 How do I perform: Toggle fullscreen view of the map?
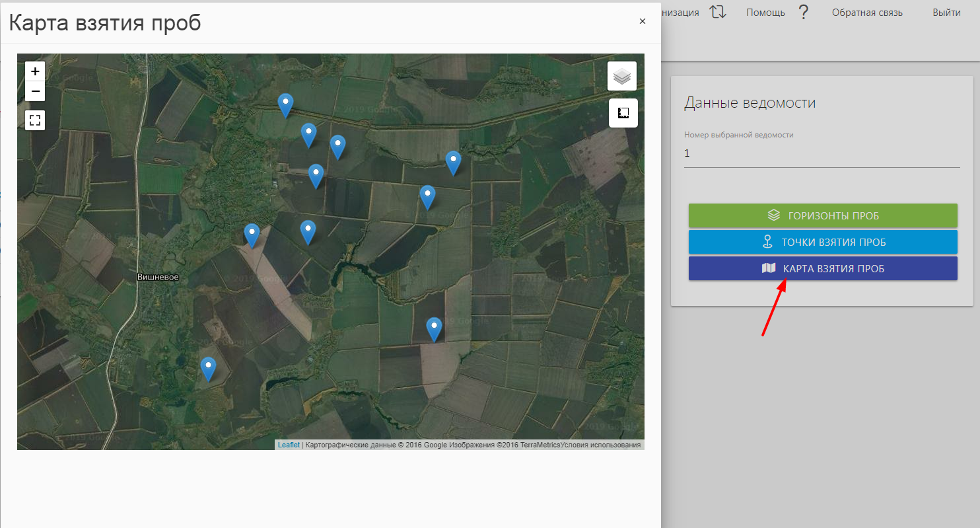(x=35, y=120)
